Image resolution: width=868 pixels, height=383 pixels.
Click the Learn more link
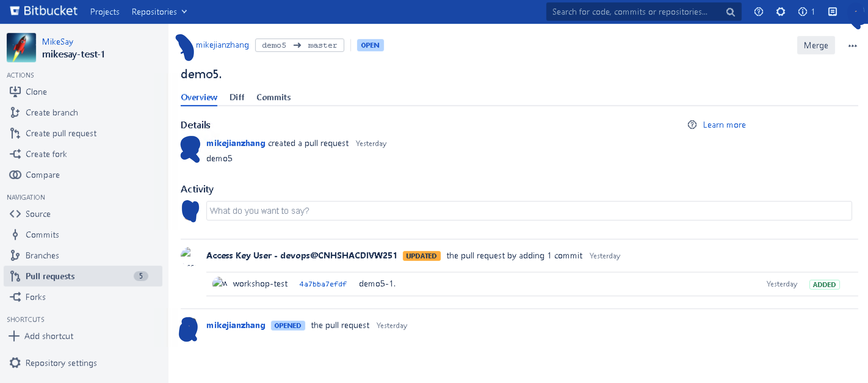coord(724,125)
